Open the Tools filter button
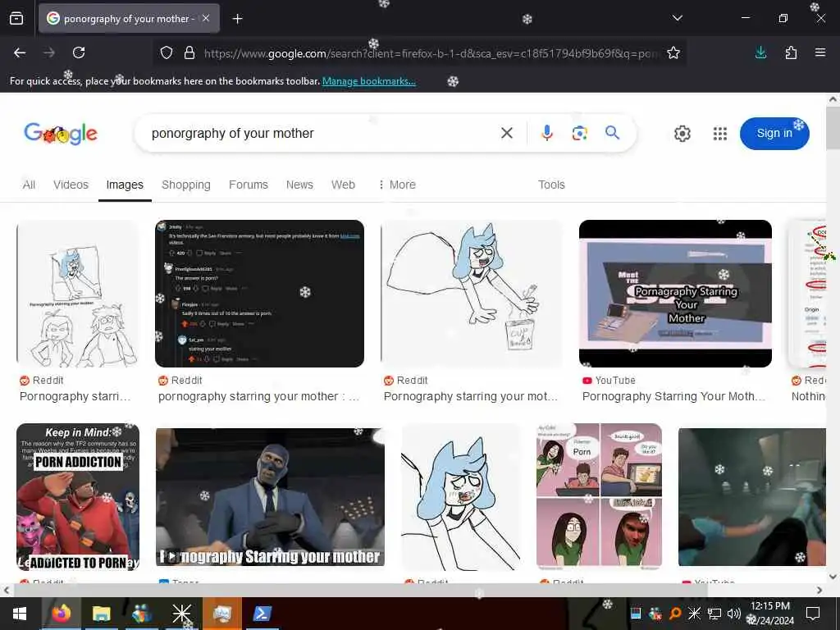This screenshot has height=630, width=840. (x=551, y=185)
